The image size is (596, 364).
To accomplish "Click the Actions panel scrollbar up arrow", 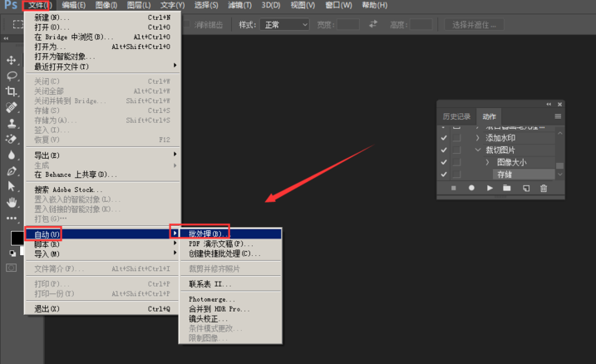I will tap(560, 133).
